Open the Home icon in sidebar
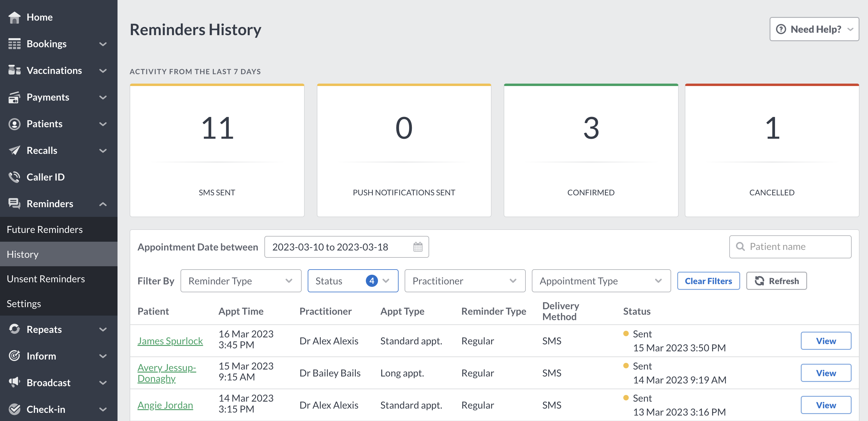This screenshot has height=421, width=868. pos(15,17)
